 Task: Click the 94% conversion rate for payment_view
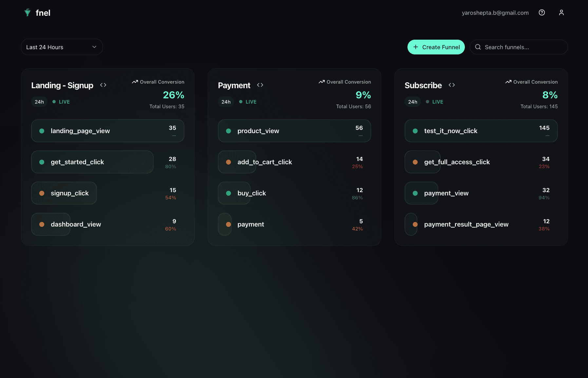(544, 198)
